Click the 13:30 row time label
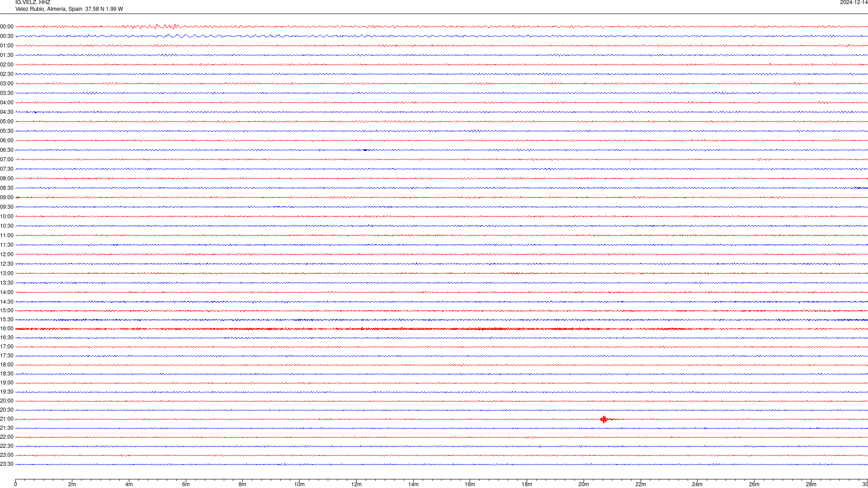The width and height of the screenshot is (868, 488). point(7,283)
